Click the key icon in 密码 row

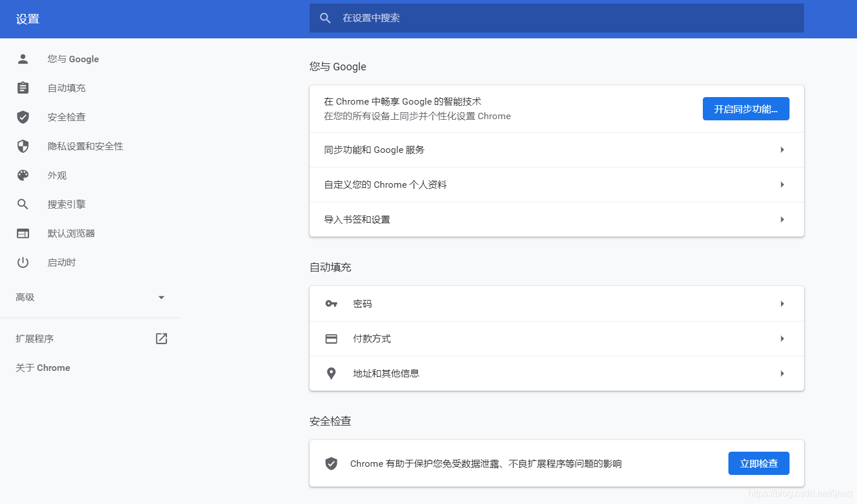coord(331,303)
